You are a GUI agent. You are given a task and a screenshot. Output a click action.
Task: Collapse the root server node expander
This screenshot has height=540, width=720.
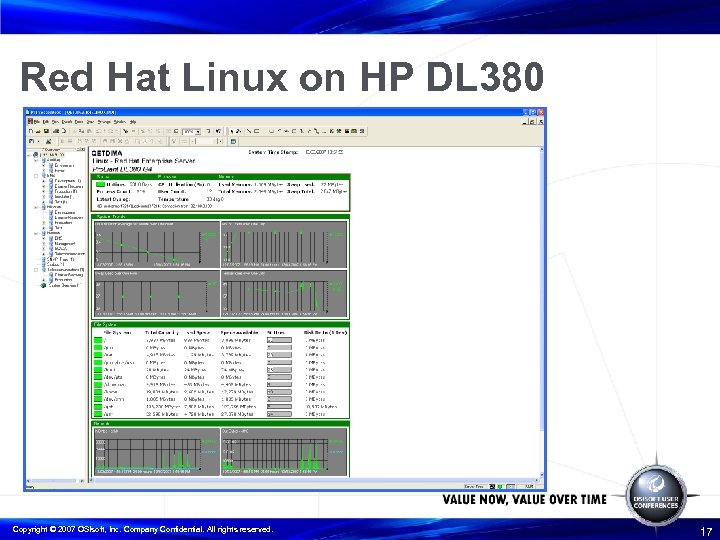[x=29, y=155]
